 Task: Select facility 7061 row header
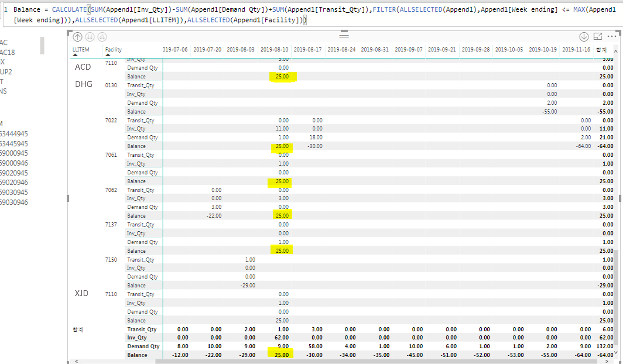(111, 155)
